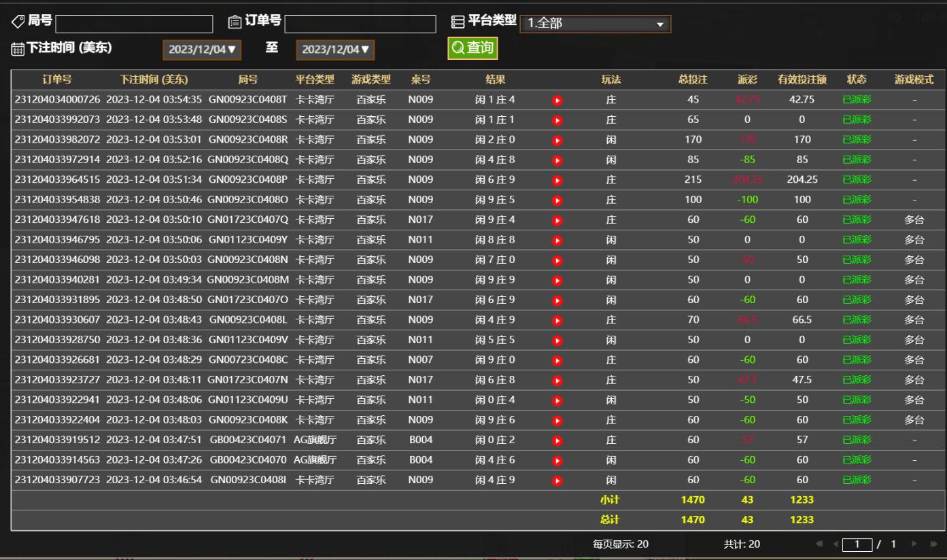
Task: Click the page number input box
Action: click(x=857, y=544)
